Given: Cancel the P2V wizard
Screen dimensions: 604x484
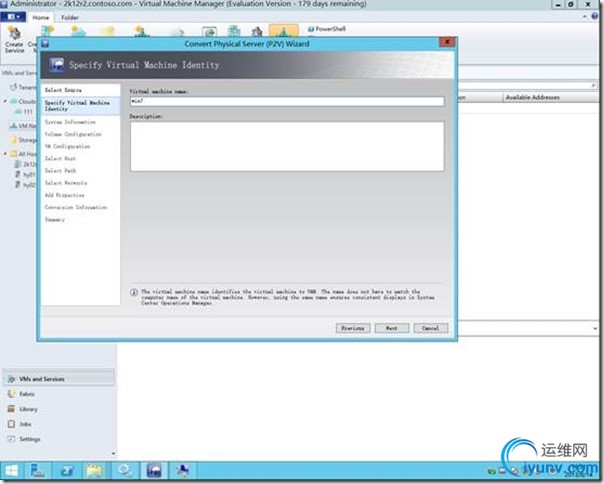Looking at the screenshot, I should coord(431,328).
